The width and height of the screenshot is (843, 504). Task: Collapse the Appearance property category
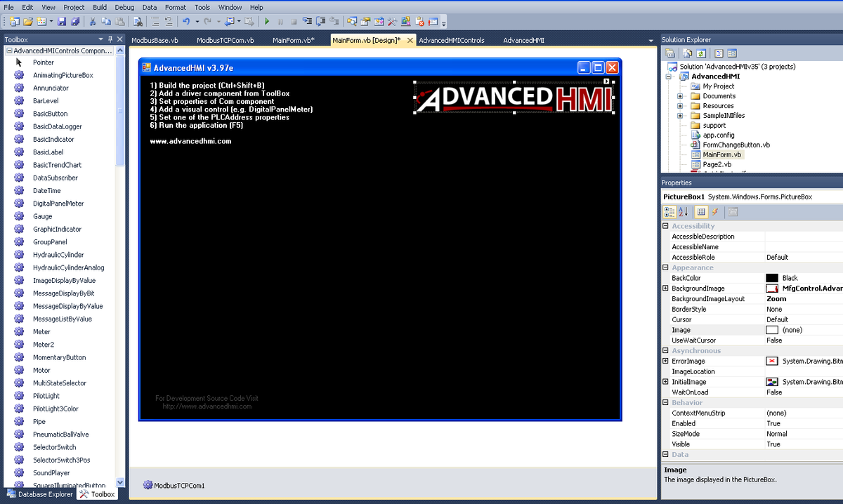coord(665,267)
